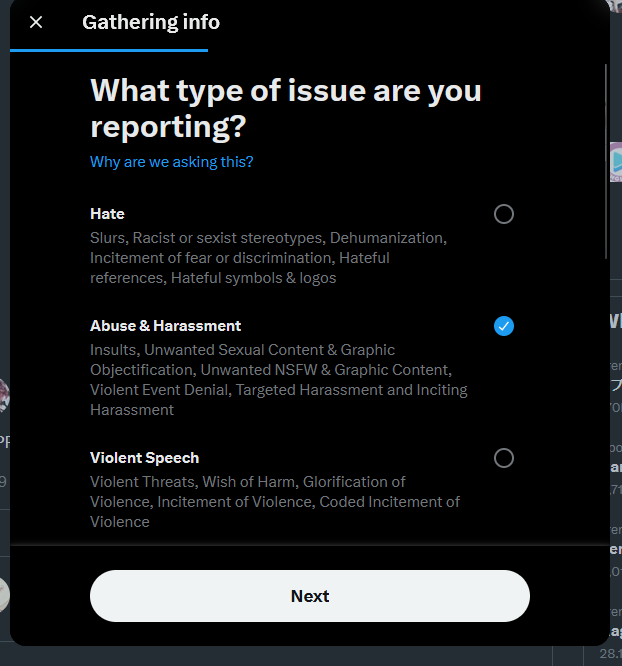
Task: Click the blue progress bar under header
Action: 109,51
